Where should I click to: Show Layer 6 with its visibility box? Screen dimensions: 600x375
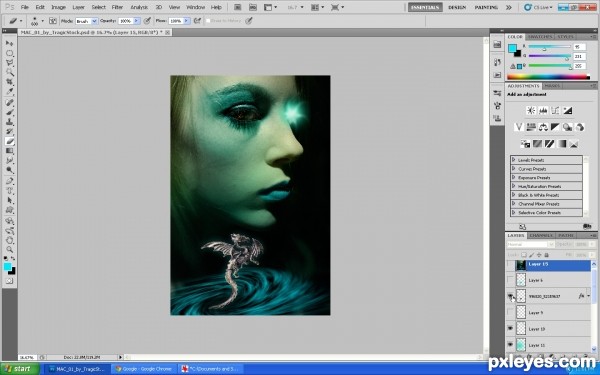click(510, 280)
